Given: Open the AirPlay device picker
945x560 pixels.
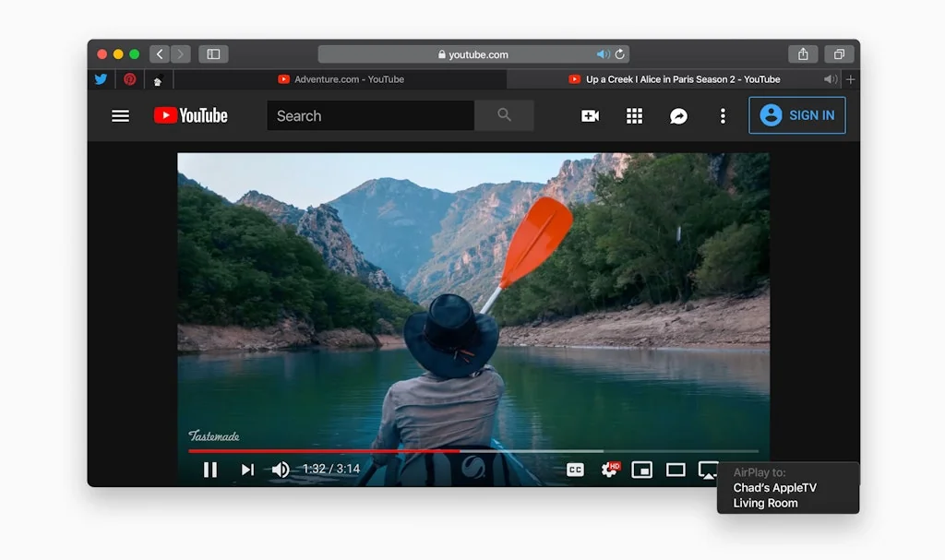Looking at the screenshot, I should (709, 470).
